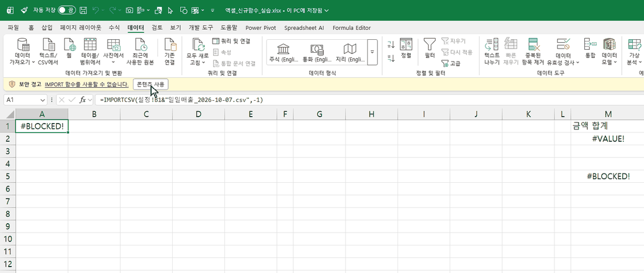
Task: Open 텍스트 나누기 tool
Action: pos(492,52)
